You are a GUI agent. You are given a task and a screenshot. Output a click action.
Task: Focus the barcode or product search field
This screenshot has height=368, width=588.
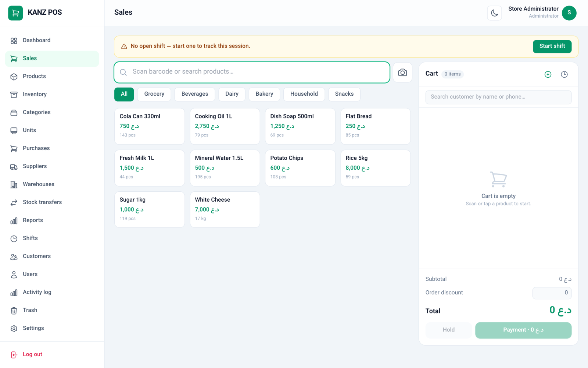tap(252, 72)
